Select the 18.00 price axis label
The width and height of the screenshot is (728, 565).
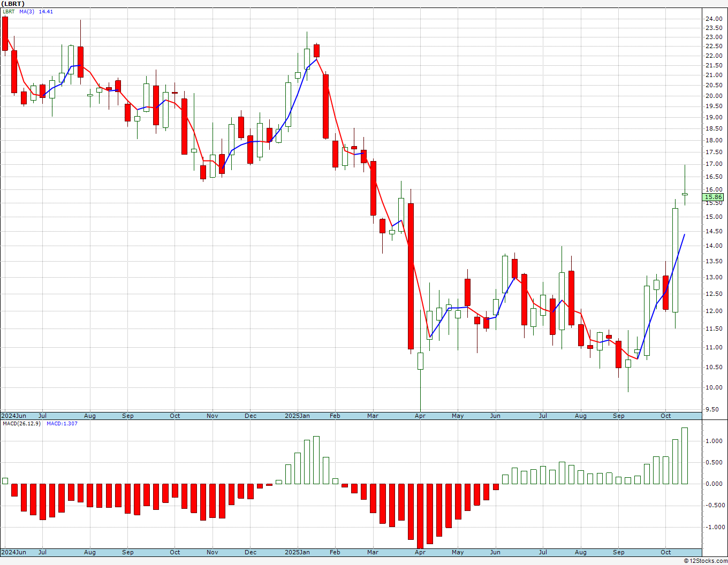coord(714,140)
